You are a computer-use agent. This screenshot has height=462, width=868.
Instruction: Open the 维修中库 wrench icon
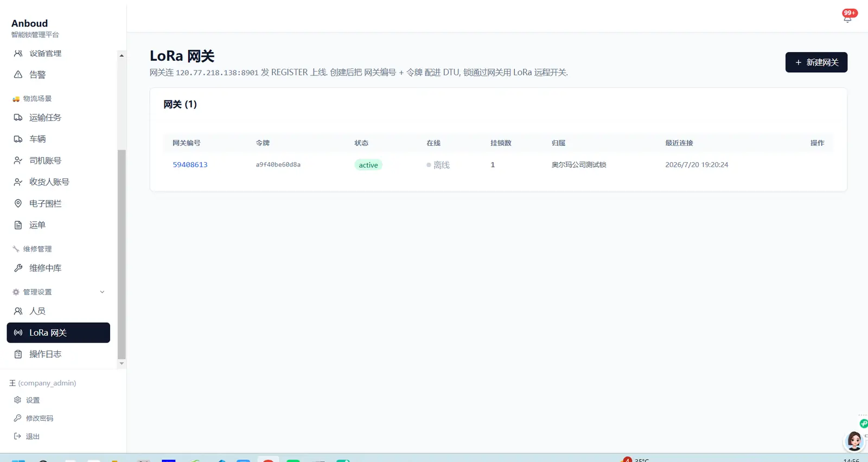(18, 268)
